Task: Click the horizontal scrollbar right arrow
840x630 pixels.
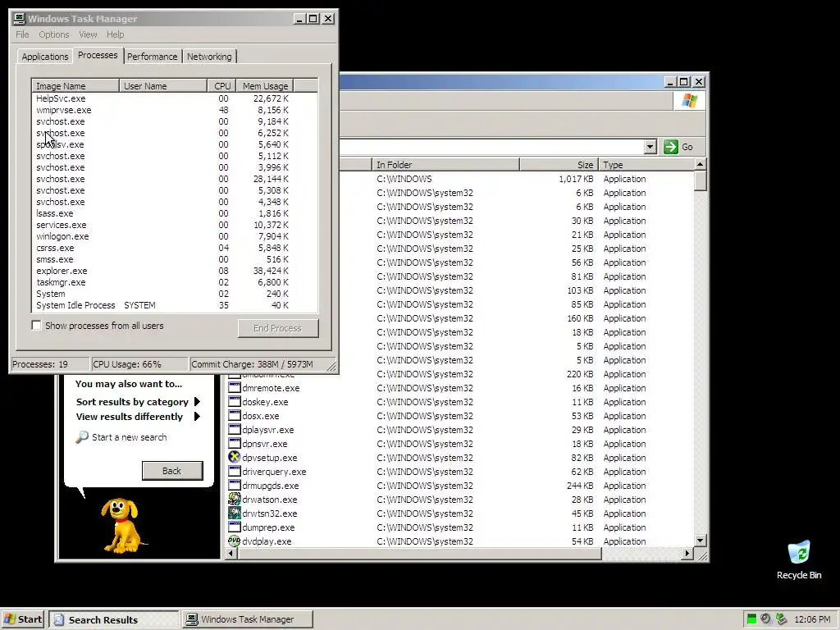Action: tap(687, 554)
